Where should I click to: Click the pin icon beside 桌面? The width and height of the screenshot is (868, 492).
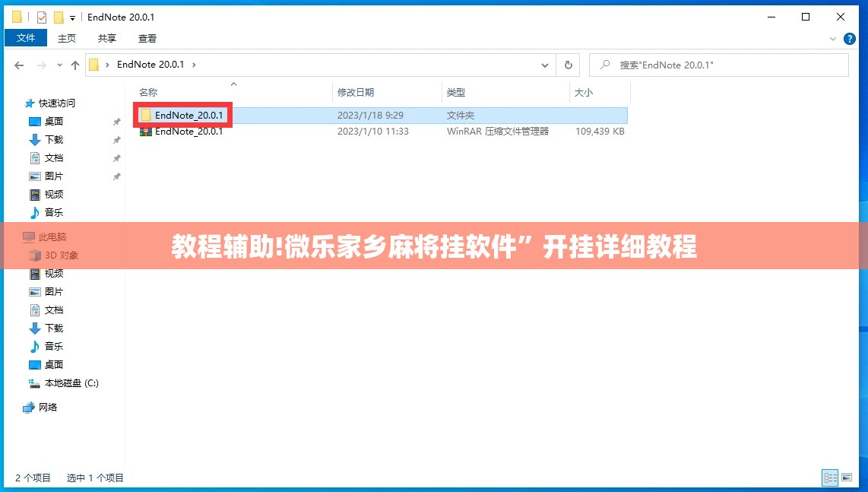(116, 122)
